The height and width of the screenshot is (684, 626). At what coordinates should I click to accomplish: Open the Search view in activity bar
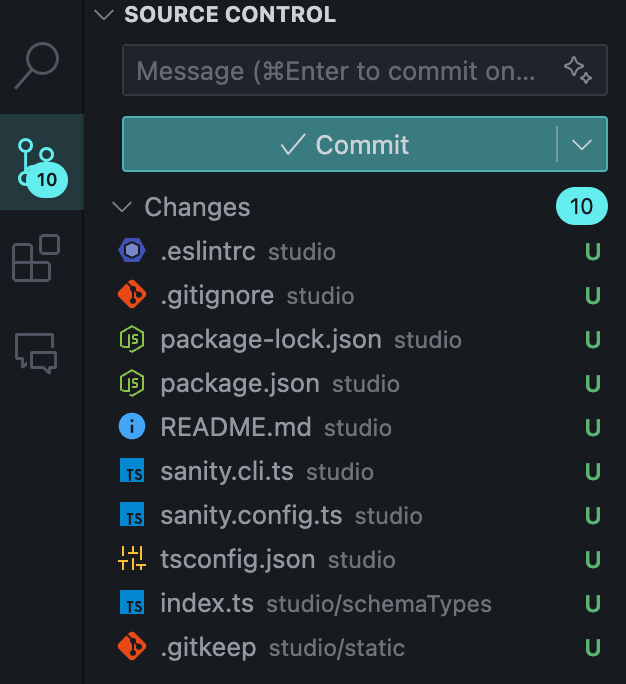(38, 64)
